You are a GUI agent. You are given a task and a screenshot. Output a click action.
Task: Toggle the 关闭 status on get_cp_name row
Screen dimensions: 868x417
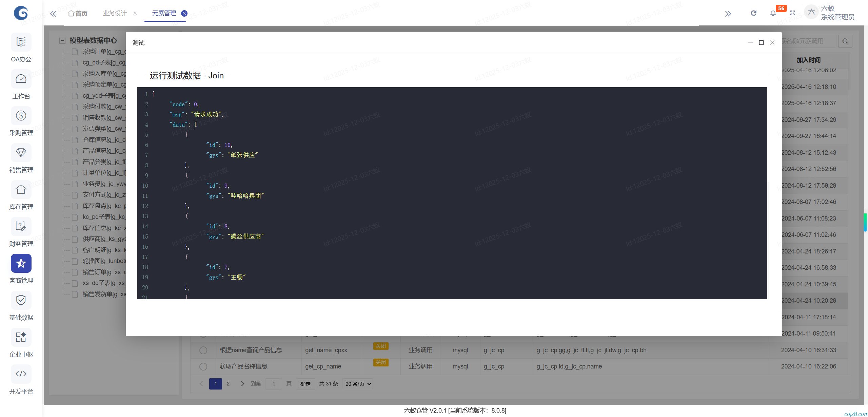(380, 362)
